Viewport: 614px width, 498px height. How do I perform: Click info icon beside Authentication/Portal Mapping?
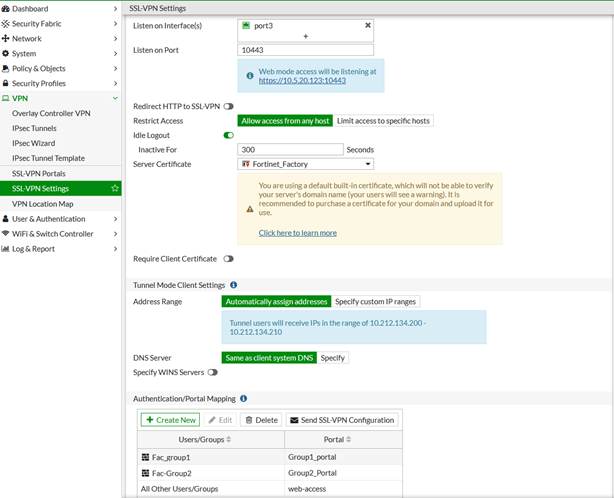tap(244, 398)
